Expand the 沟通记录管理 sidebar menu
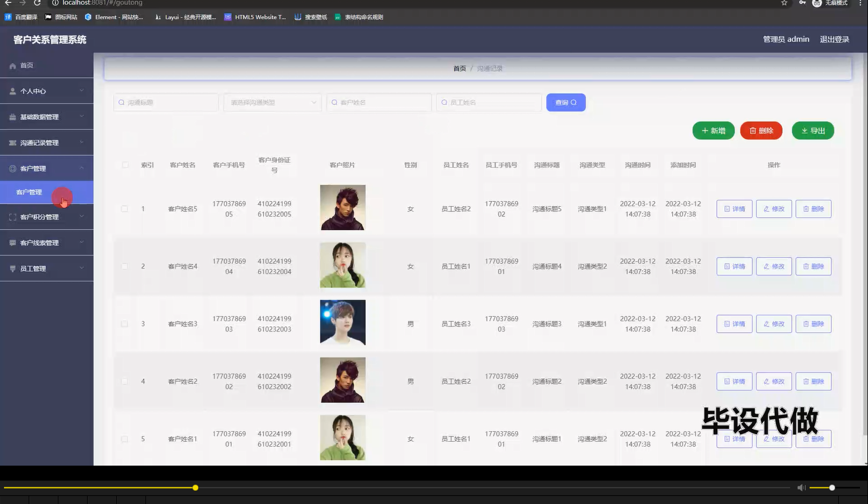 point(46,143)
